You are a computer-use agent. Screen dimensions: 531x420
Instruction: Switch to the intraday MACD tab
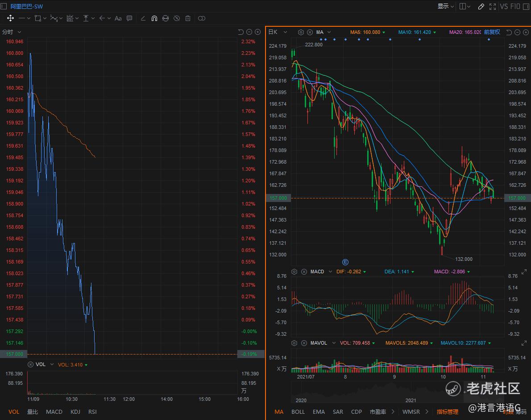coord(54,412)
